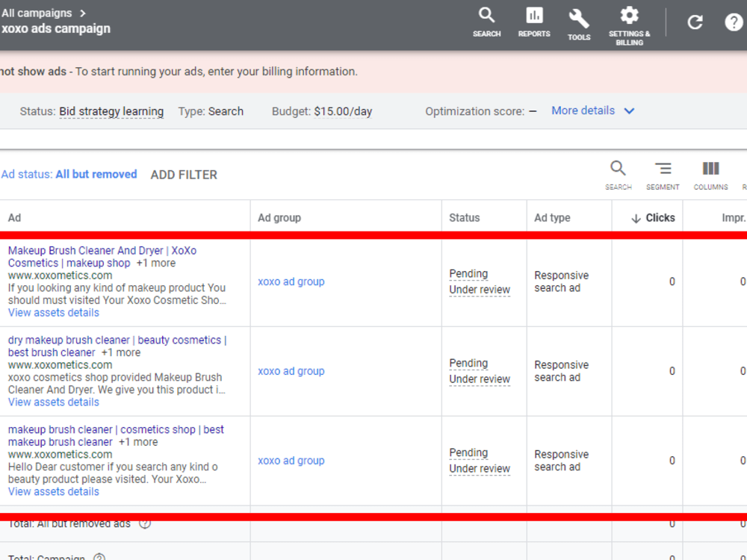Open the Tools wrench icon

(579, 25)
